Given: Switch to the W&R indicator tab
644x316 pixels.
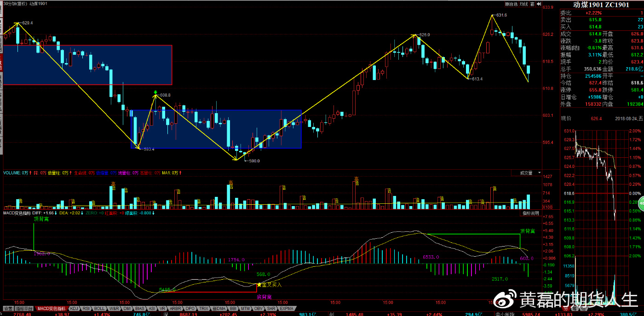Looking at the screenshot, I should point(114,308).
